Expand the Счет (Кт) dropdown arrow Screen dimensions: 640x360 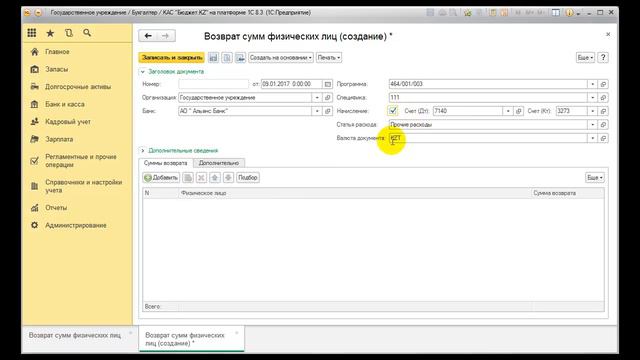click(593, 111)
